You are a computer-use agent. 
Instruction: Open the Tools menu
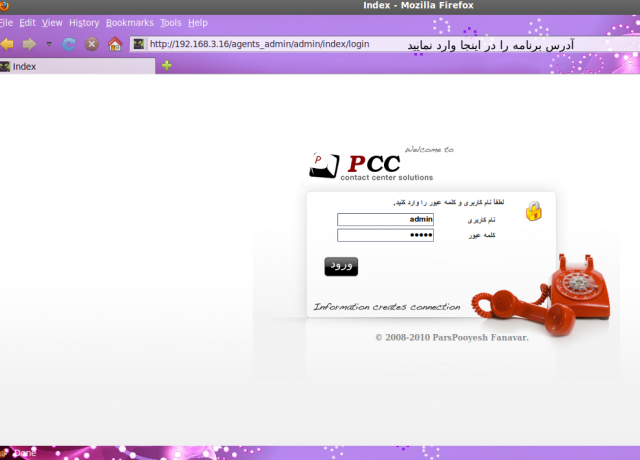pyautogui.click(x=171, y=22)
